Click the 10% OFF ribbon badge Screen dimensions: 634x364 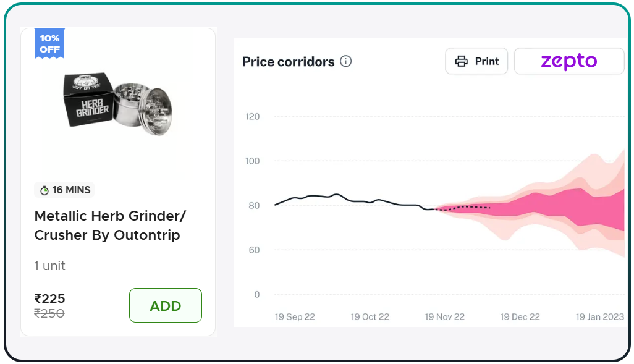pyautogui.click(x=49, y=43)
